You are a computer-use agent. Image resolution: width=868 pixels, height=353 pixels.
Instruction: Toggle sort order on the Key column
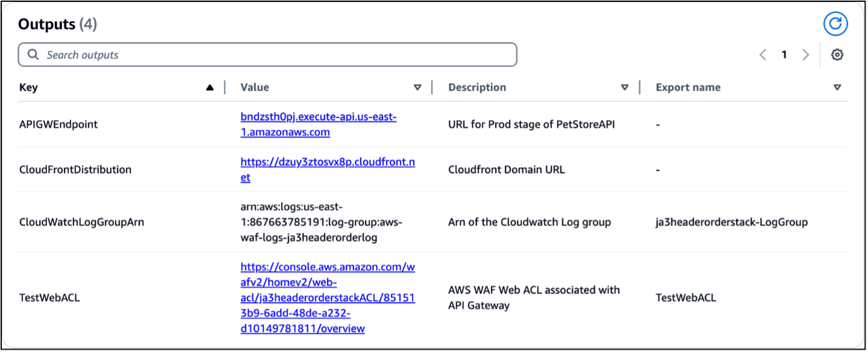click(209, 87)
